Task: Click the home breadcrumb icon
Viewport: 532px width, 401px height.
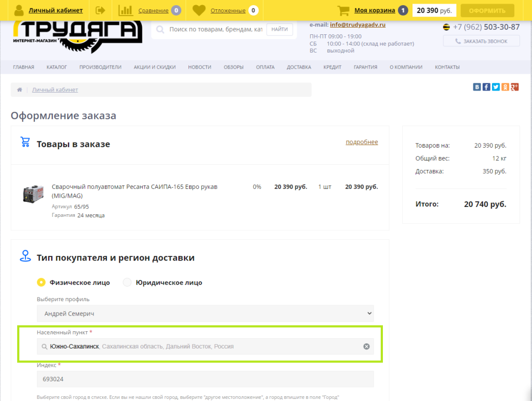Action: [20, 89]
